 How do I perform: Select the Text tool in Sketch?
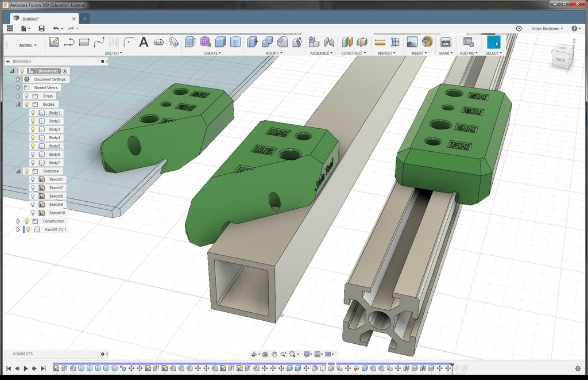[144, 42]
